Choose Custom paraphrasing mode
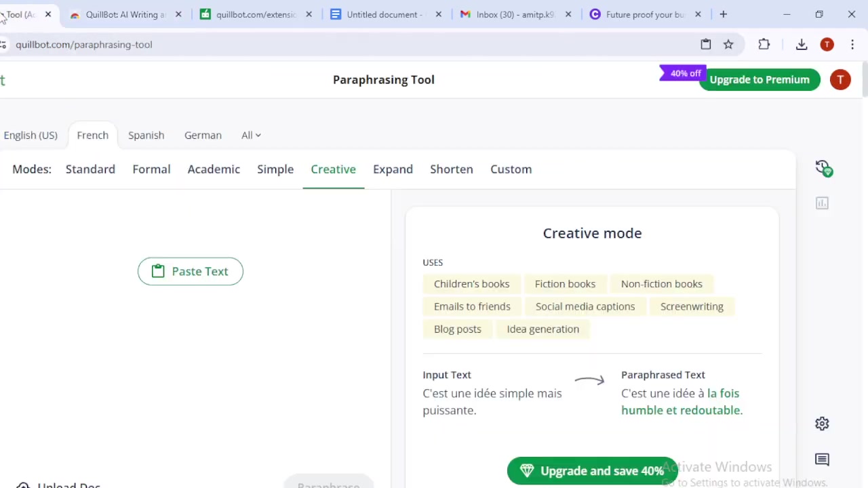 [x=511, y=169]
